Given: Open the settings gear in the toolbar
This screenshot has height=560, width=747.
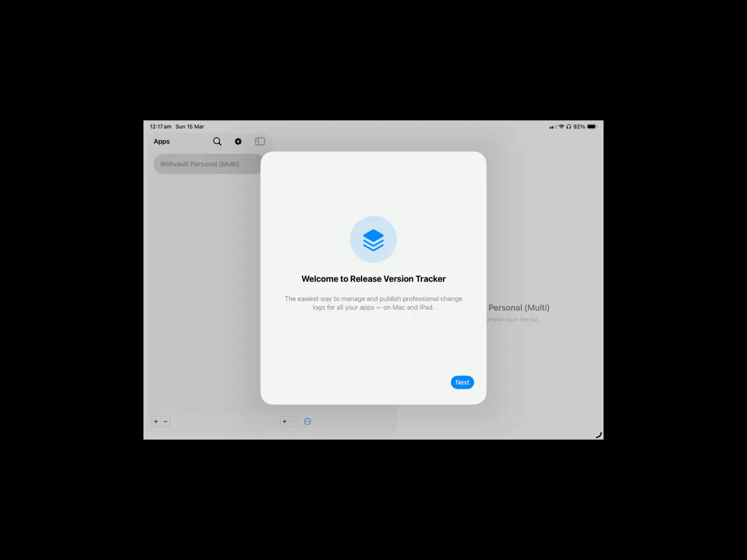Looking at the screenshot, I should coord(238,141).
